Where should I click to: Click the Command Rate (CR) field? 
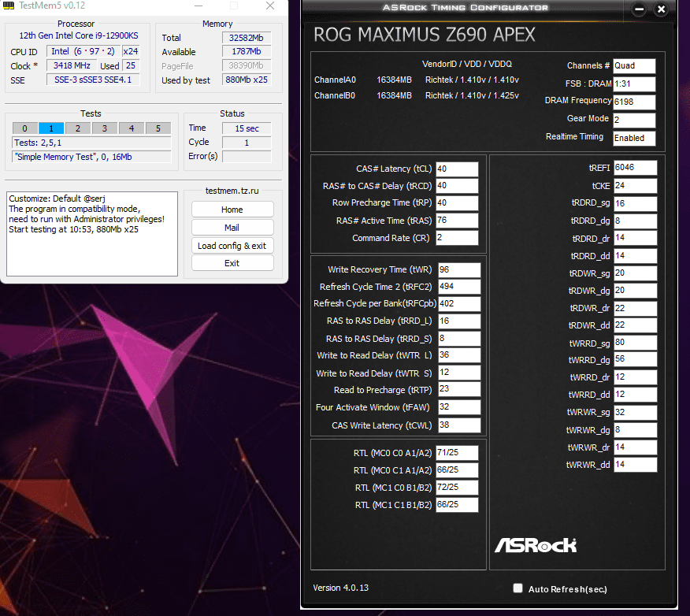(x=457, y=238)
